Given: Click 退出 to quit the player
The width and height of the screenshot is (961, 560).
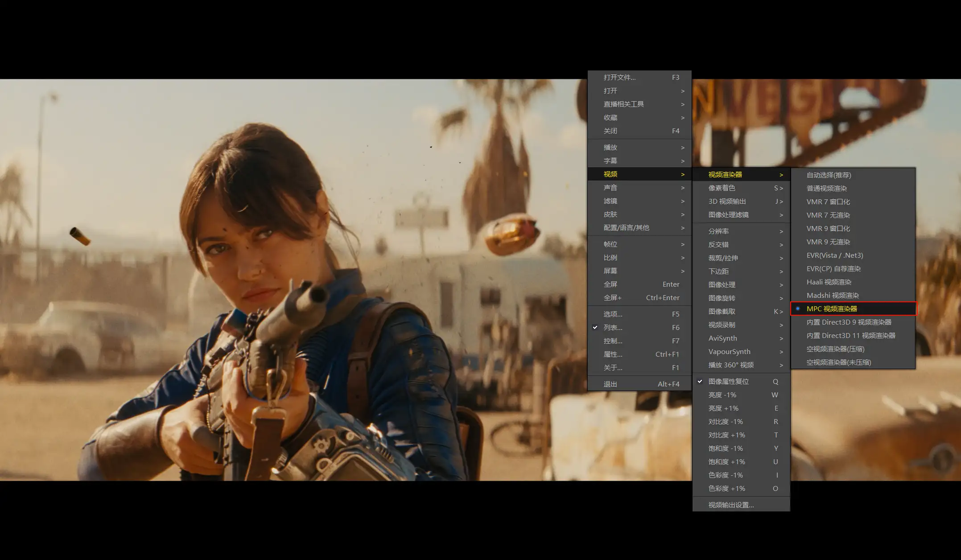Looking at the screenshot, I should 610,384.
